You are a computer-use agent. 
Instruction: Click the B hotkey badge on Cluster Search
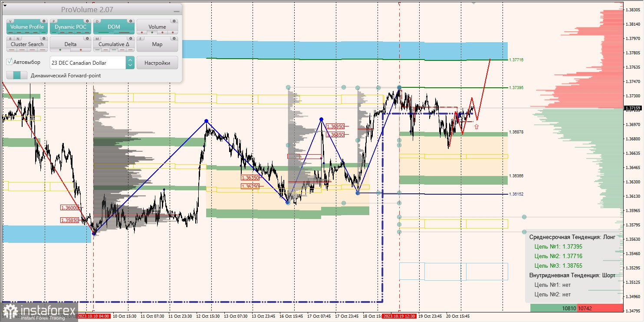pos(10,38)
